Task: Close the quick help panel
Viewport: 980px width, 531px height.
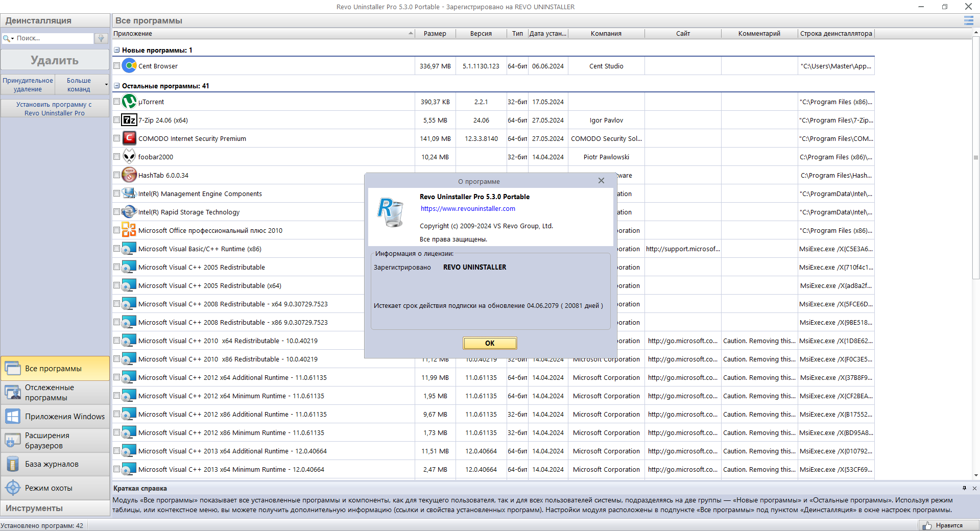Action: tap(974, 488)
